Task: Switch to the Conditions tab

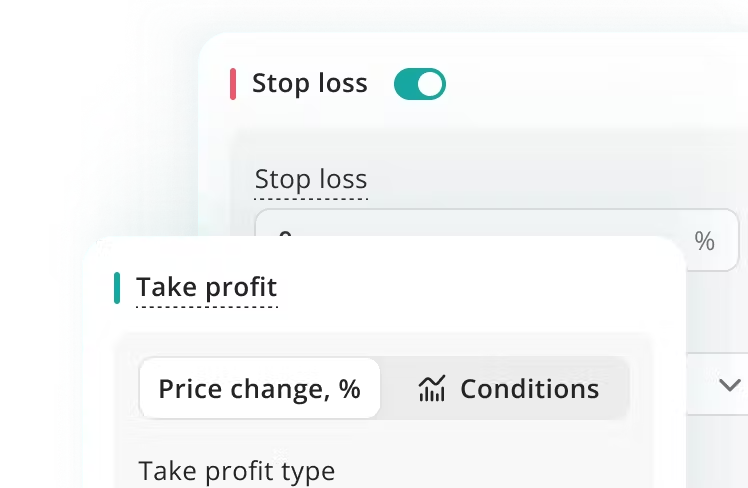Action: 508,388
